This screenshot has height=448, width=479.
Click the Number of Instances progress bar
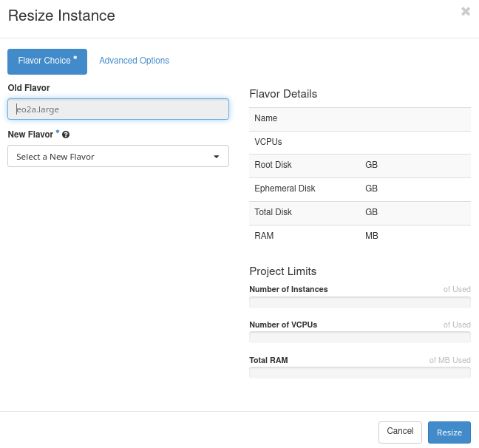click(x=359, y=302)
